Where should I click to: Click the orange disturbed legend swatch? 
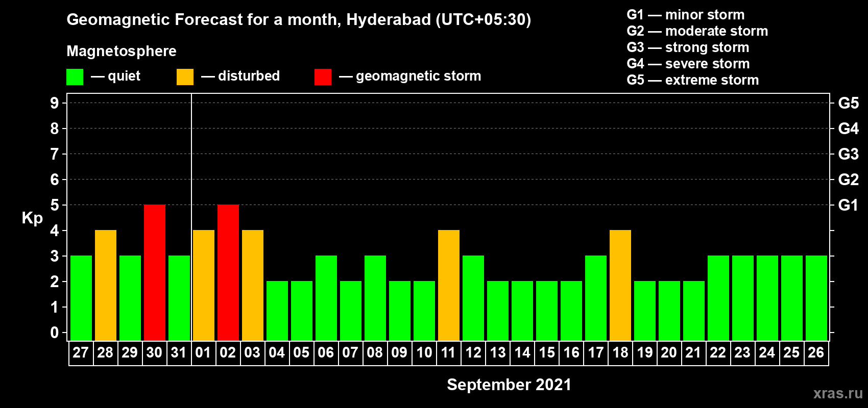click(185, 77)
